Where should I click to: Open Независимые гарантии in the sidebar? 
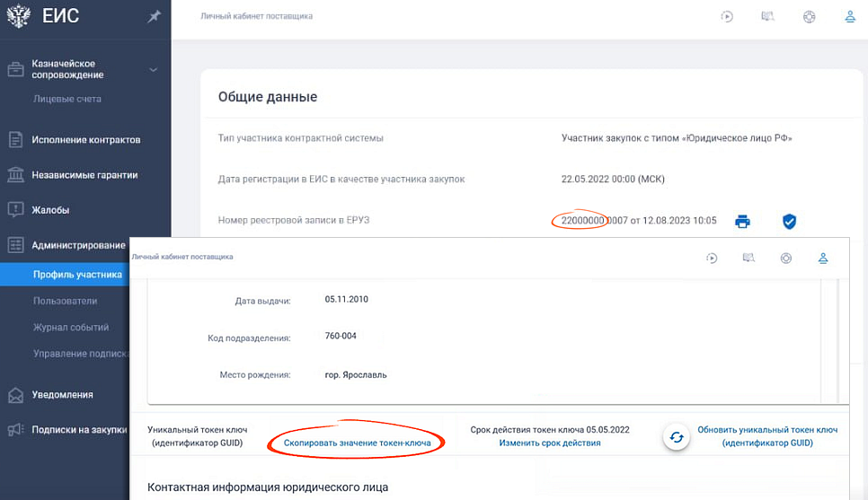point(84,175)
